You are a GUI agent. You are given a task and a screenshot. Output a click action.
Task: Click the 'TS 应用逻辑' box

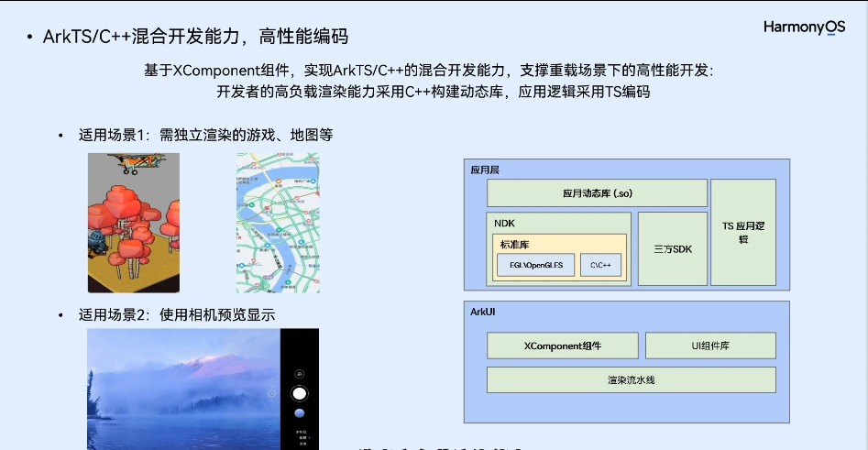743,233
